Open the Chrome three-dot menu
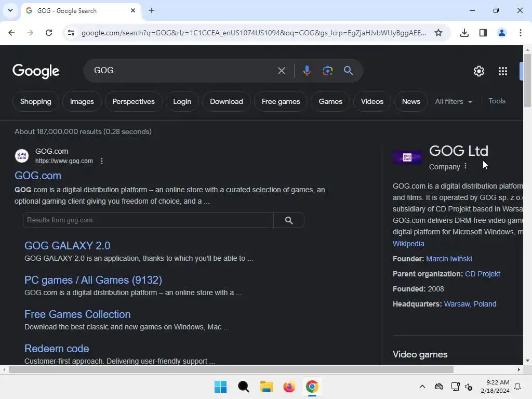The image size is (532, 399). coord(521,33)
